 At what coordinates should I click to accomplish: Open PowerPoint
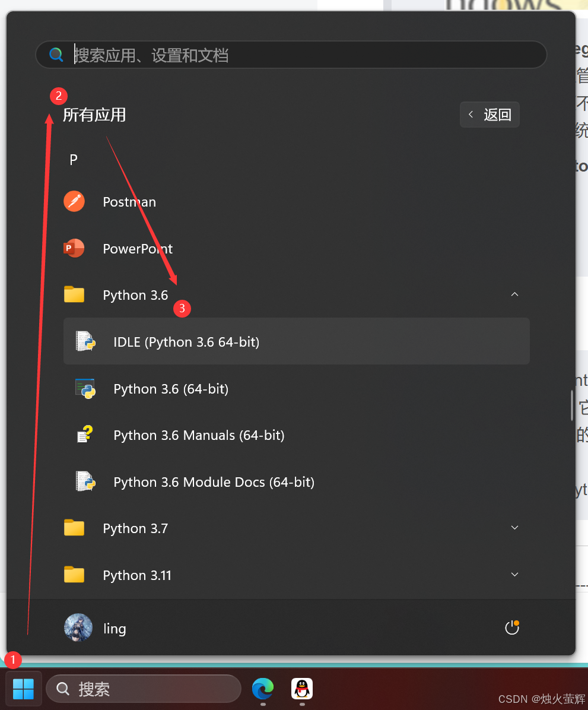tap(138, 248)
